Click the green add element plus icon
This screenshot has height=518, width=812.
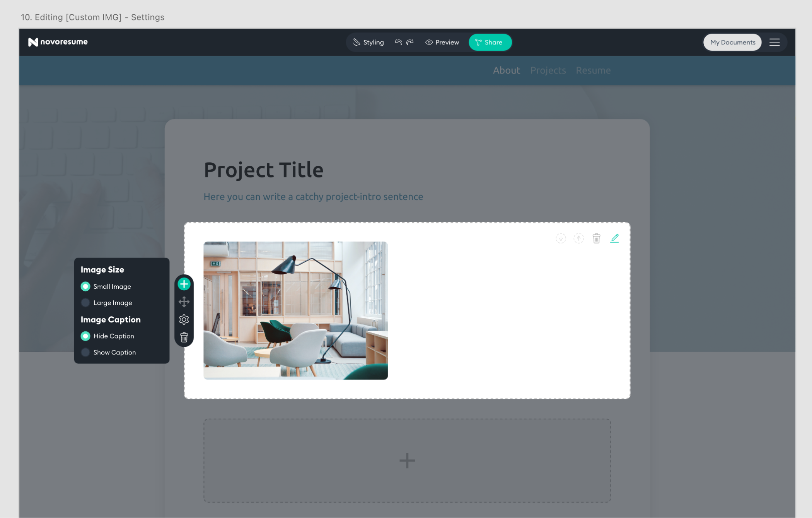pyautogui.click(x=184, y=284)
